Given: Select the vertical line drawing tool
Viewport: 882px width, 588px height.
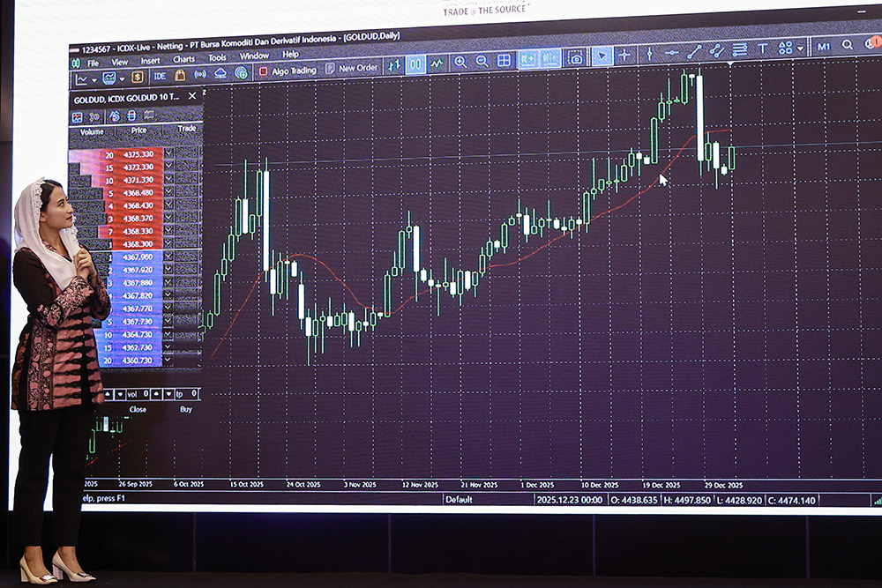Looking at the screenshot, I should point(649,54).
